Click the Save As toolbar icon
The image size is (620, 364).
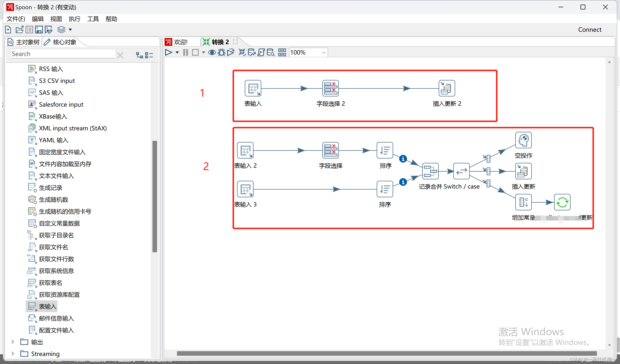48,30
